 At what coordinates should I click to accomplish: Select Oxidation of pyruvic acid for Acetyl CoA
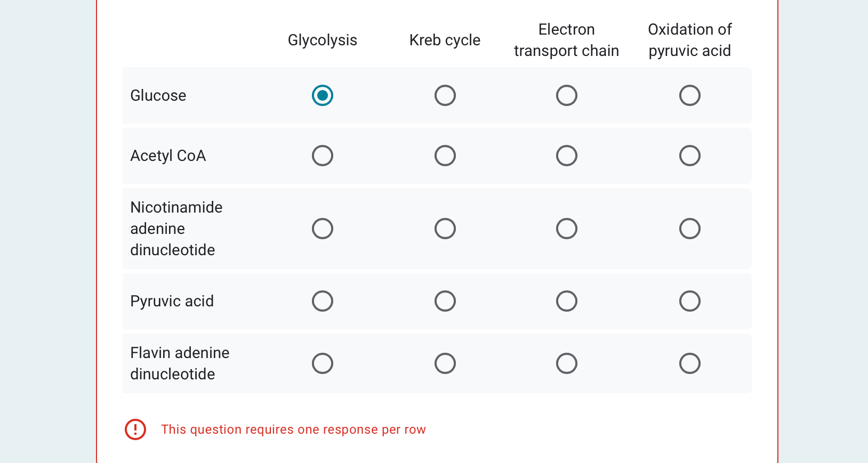689,156
